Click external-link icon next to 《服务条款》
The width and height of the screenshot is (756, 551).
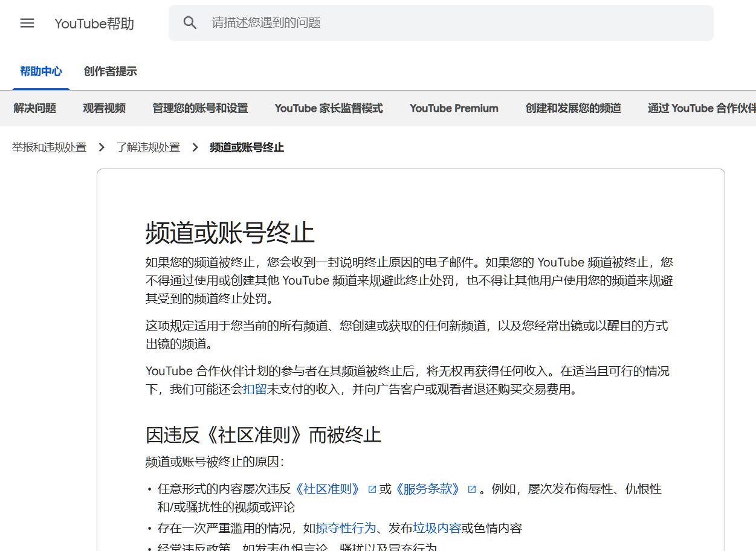pos(472,489)
